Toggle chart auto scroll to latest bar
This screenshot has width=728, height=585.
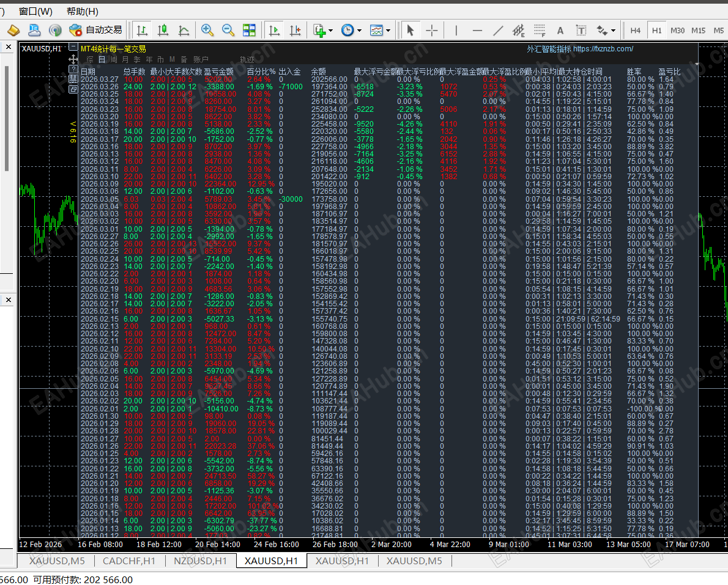pyautogui.click(x=275, y=30)
